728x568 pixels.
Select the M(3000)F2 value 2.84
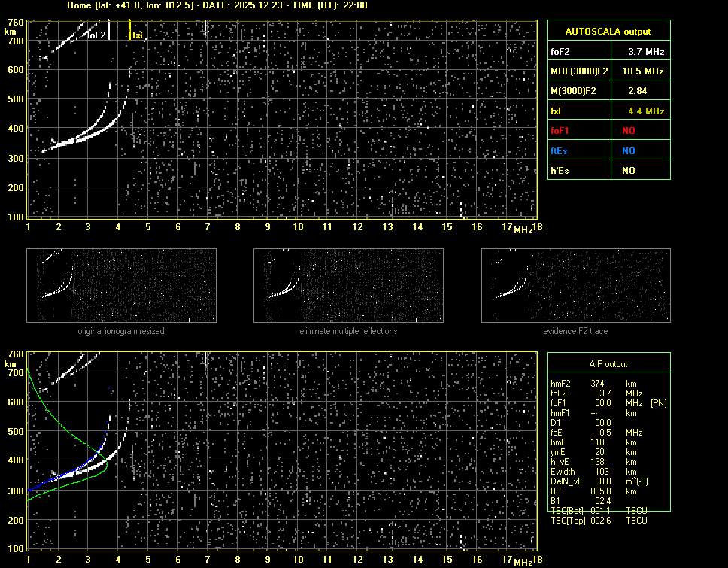637,91
